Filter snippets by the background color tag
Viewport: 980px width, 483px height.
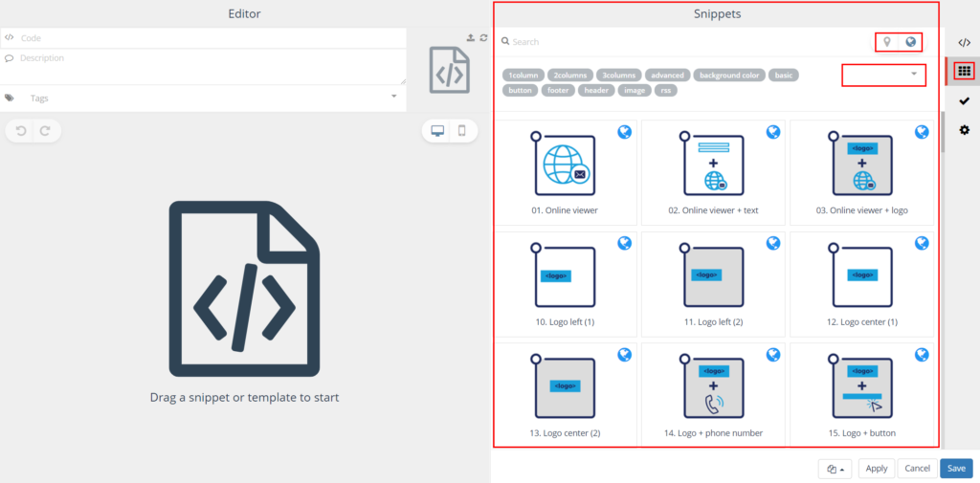click(728, 75)
